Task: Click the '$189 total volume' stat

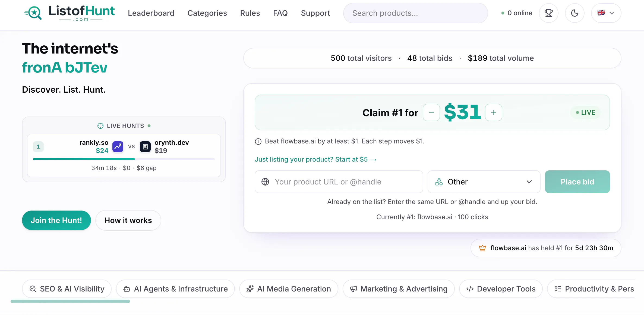Action: tap(501, 58)
